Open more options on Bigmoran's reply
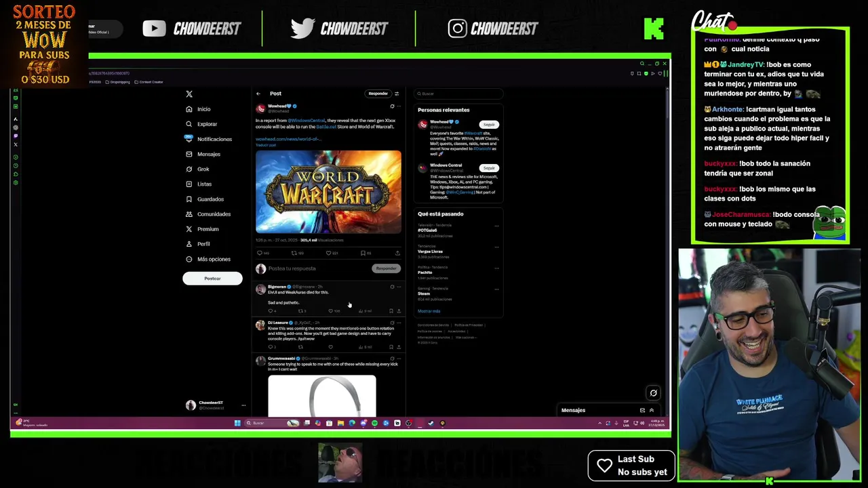 pos(399,287)
